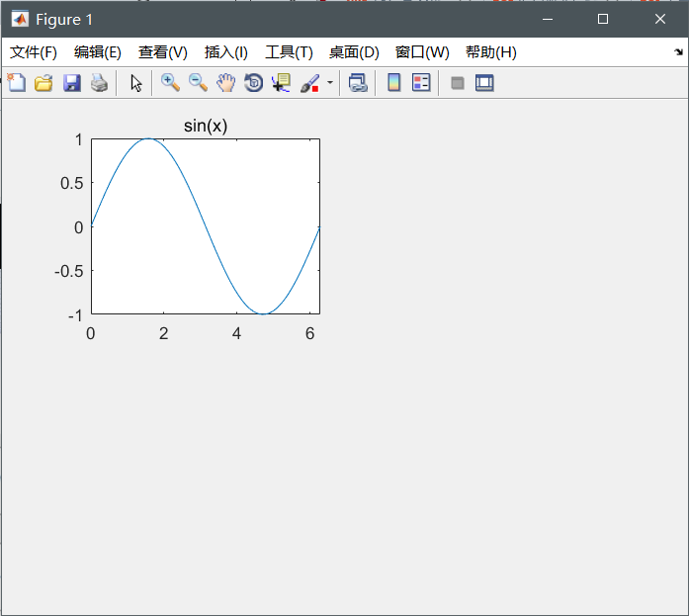
Task: Open the 工具(T) menu
Action: (x=289, y=52)
